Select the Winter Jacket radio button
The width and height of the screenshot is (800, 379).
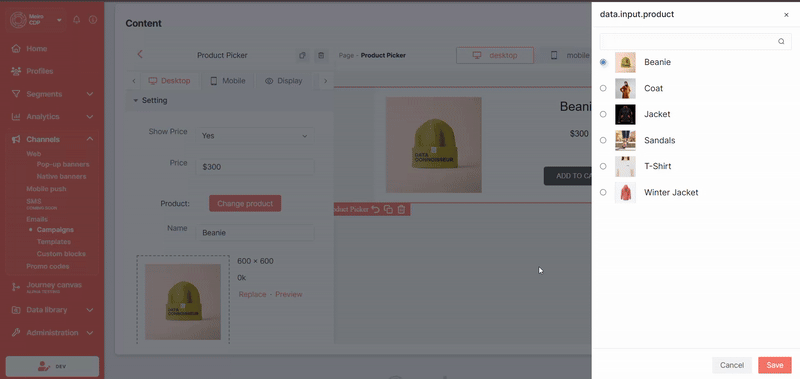tap(603, 192)
